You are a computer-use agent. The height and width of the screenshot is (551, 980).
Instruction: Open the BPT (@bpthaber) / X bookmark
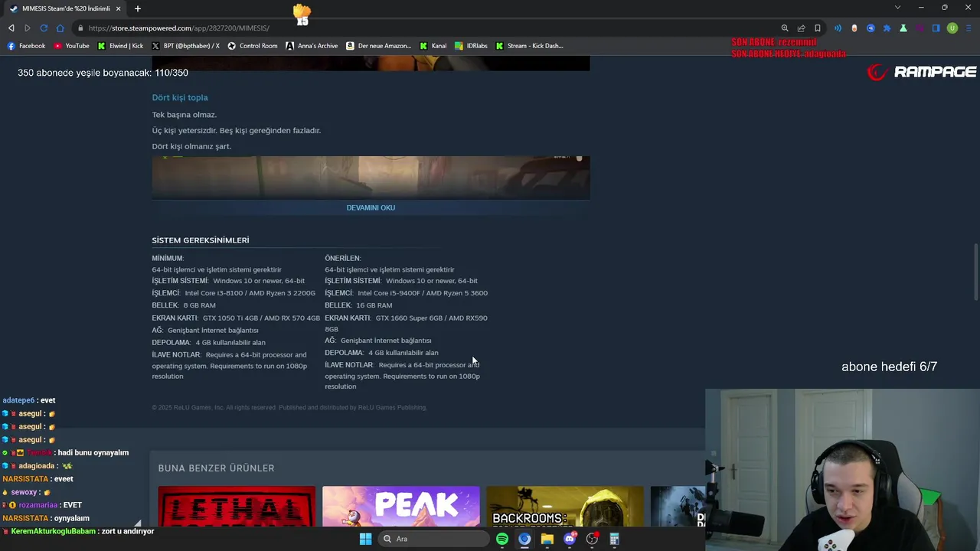click(x=185, y=46)
